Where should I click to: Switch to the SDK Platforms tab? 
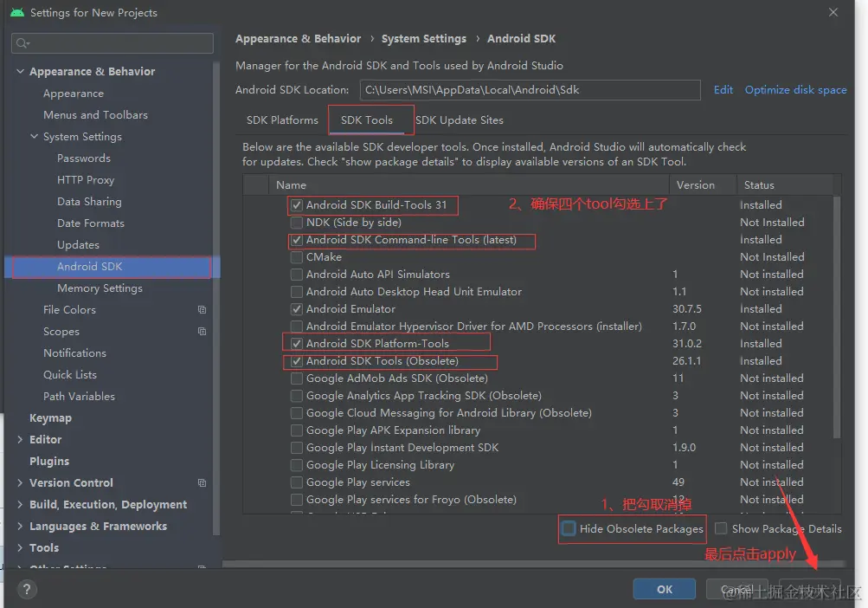point(282,120)
